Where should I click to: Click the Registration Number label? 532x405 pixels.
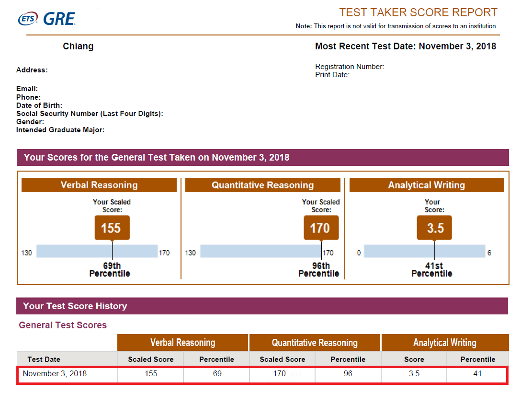(350, 67)
